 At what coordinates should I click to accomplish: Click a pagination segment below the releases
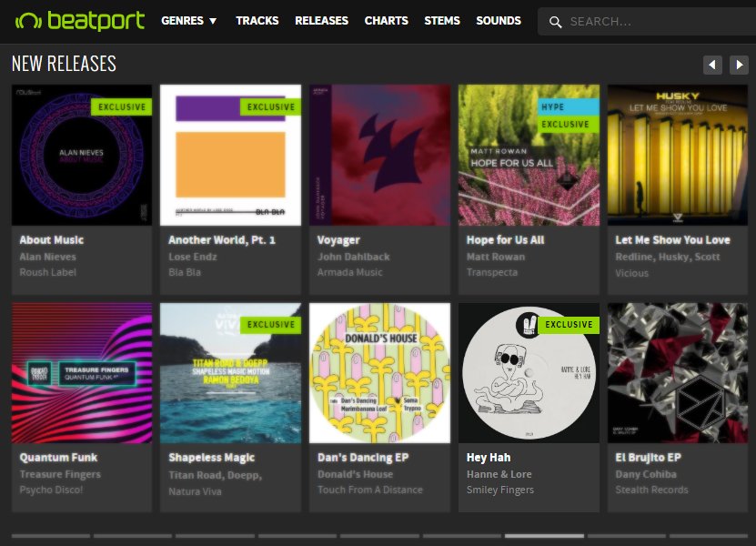click(546, 536)
